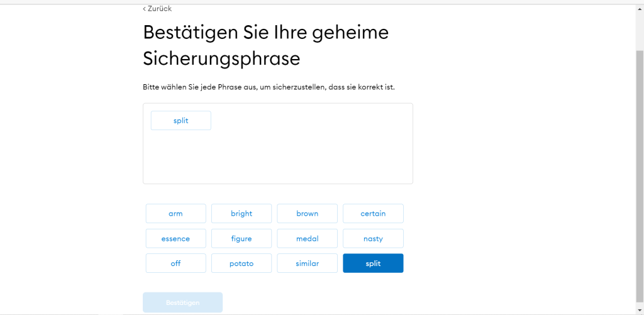Pick the 'nasty' word button
Screen dimensions: 644x315
tap(373, 239)
